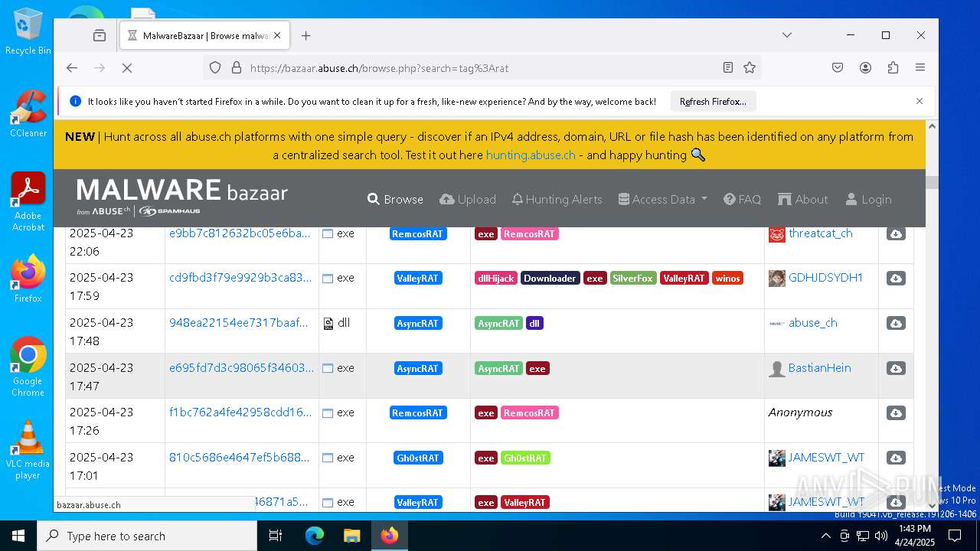Expand the list all tabs chevron
The height and width of the screenshot is (551, 980).
[786, 35]
